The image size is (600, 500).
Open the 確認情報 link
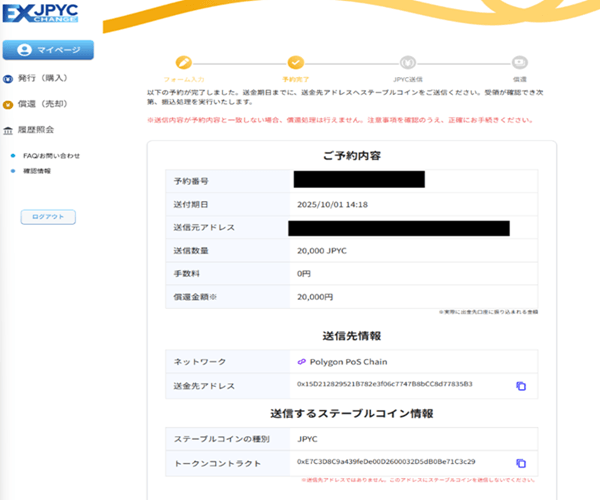tap(37, 171)
